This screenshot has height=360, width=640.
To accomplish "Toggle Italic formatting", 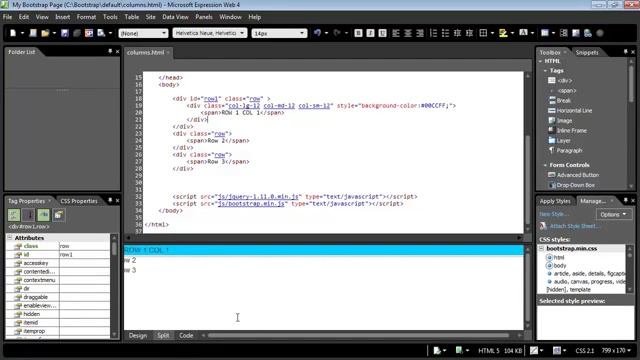I will coord(370,33).
